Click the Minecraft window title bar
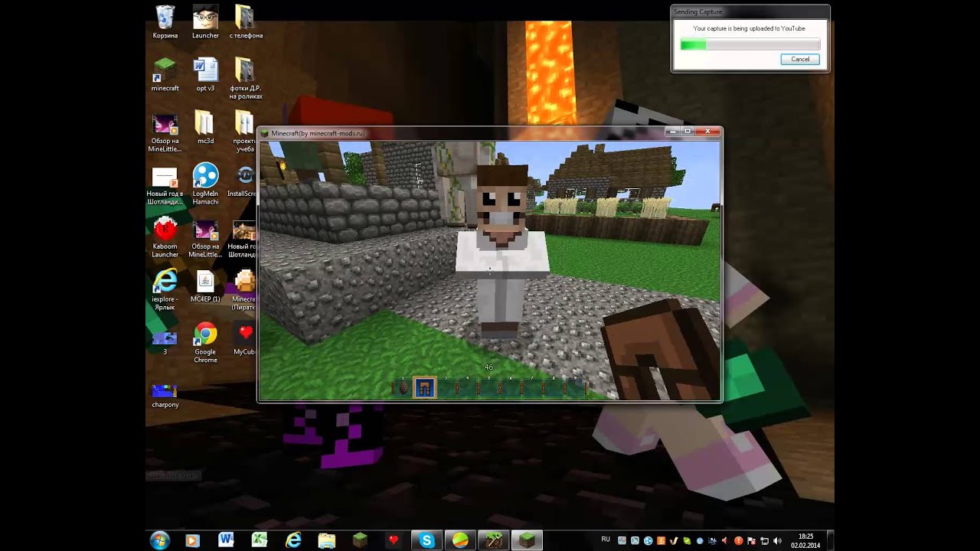Viewport: 980px width, 551px height. pos(459,132)
